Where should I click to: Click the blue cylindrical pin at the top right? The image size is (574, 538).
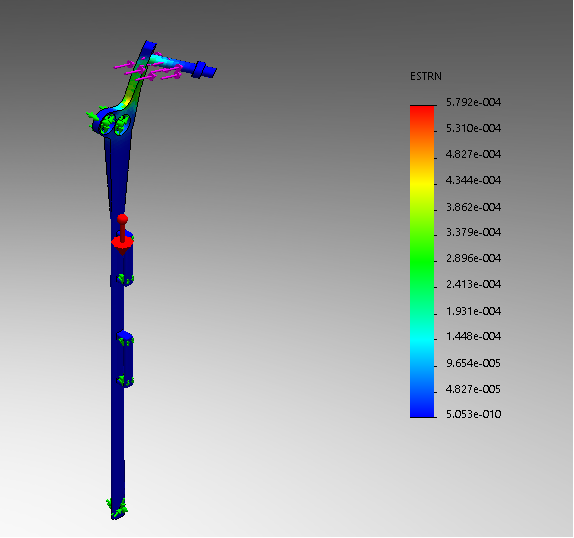click(203, 70)
